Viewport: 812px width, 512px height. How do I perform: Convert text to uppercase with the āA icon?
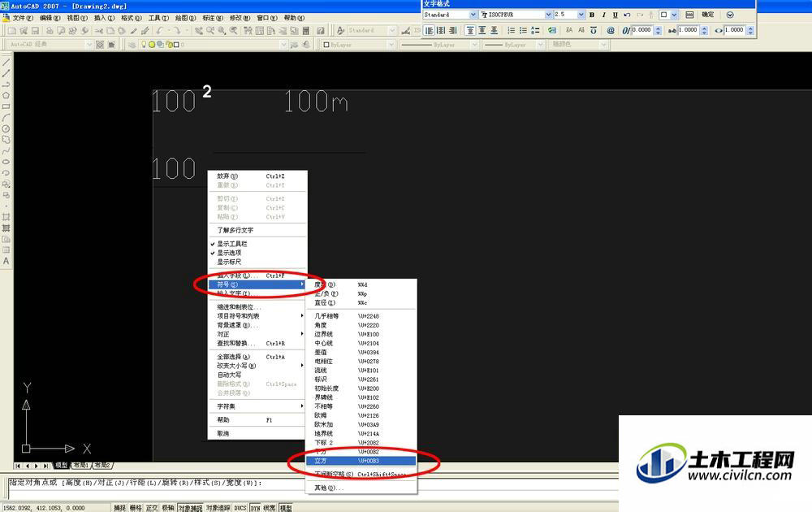[x=569, y=31]
